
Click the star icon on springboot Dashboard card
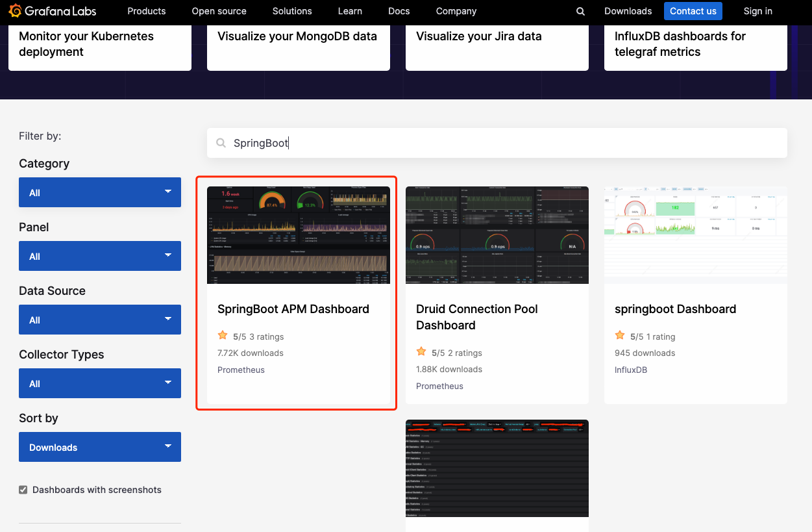620,336
